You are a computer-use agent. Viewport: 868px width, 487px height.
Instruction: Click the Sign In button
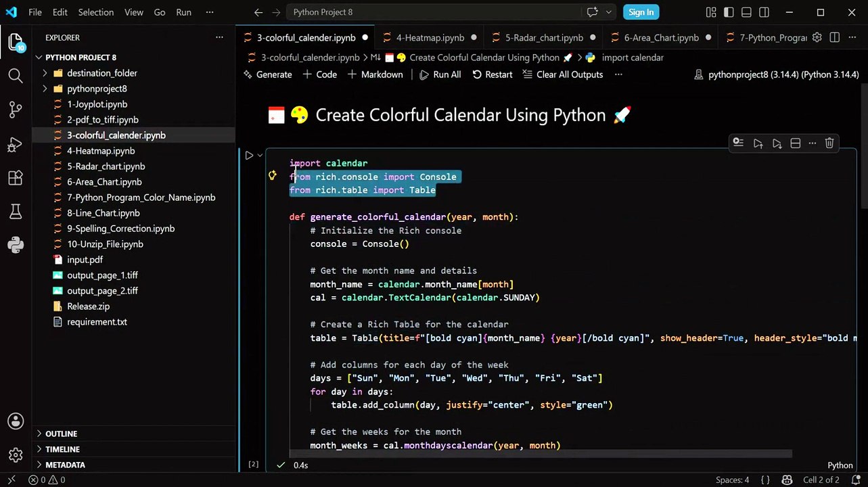[x=641, y=12]
